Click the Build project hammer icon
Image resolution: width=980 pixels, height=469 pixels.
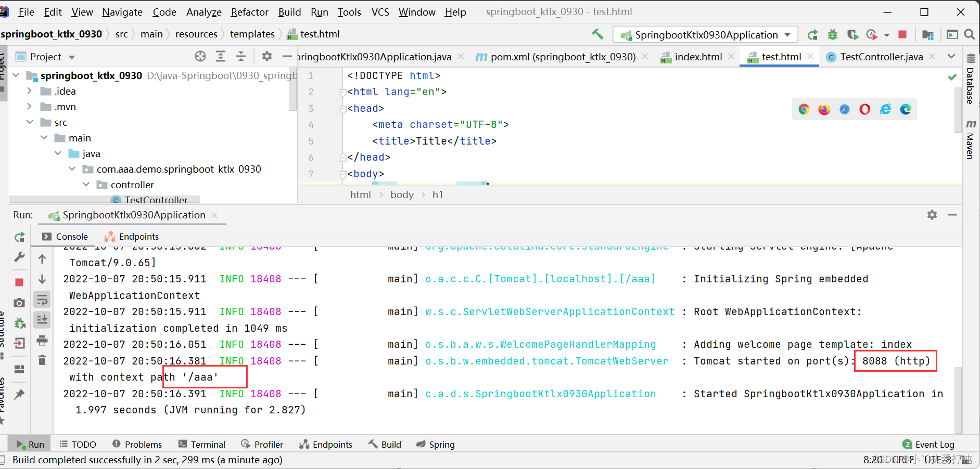tap(597, 34)
